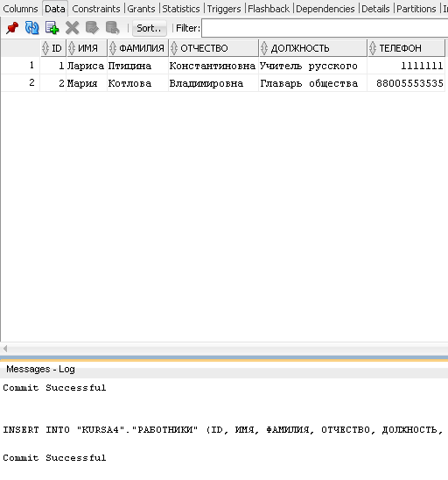Switch to the Statistics tab
The image size is (448, 480).
click(x=181, y=9)
